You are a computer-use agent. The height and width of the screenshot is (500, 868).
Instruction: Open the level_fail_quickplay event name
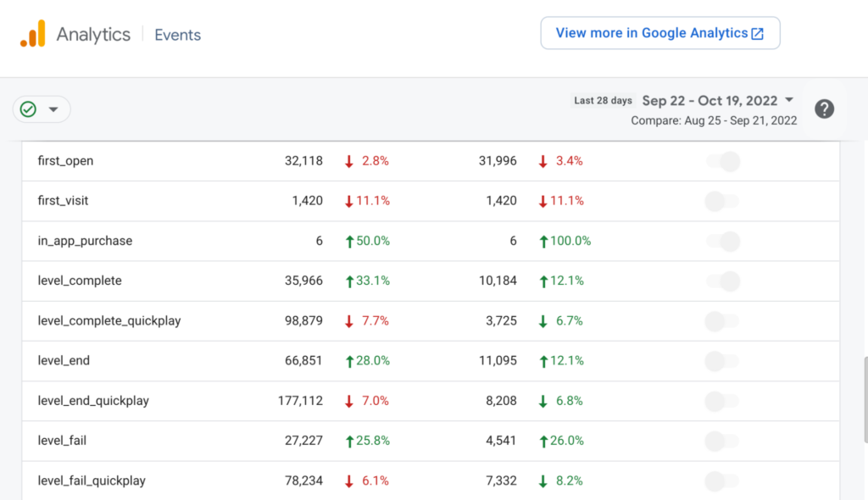point(92,481)
